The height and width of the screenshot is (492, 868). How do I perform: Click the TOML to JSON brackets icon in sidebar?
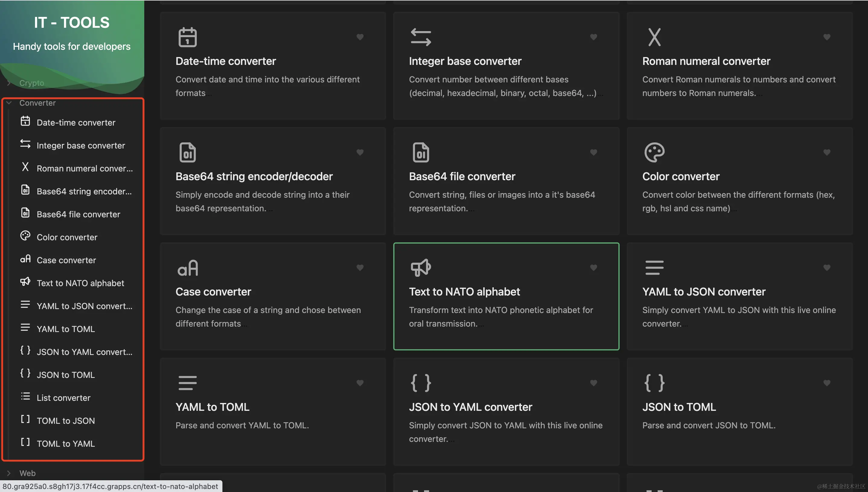coord(25,419)
